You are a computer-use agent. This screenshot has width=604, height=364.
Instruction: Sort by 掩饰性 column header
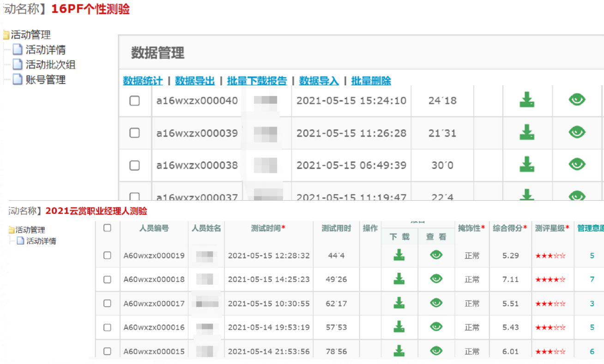pyautogui.click(x=471, y=228)
